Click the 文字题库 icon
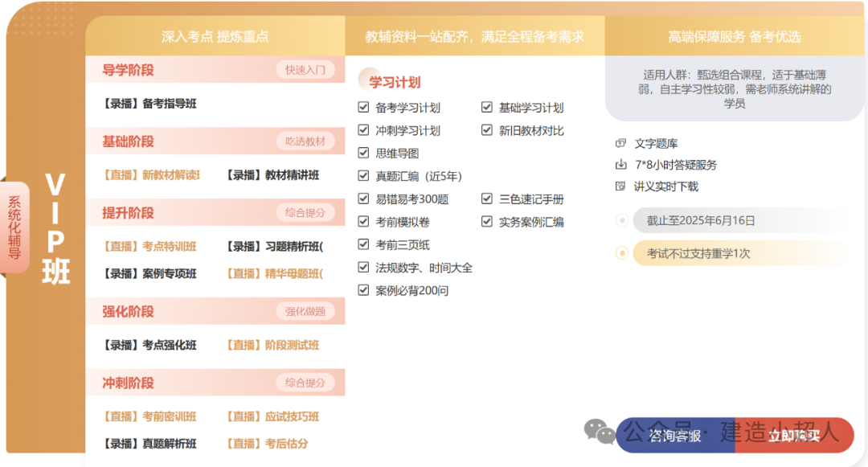 click(620, 144)
